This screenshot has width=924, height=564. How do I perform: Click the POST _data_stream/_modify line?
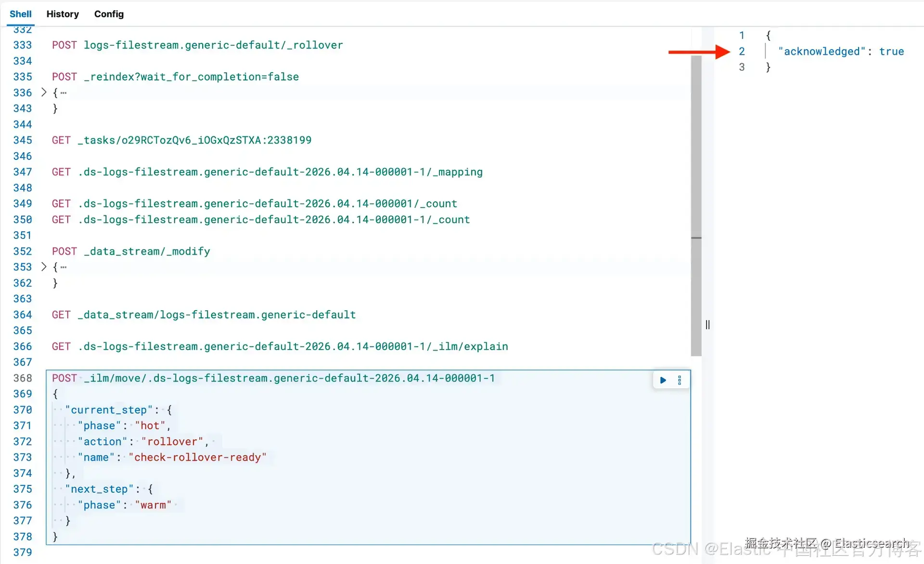pos(131,251)
